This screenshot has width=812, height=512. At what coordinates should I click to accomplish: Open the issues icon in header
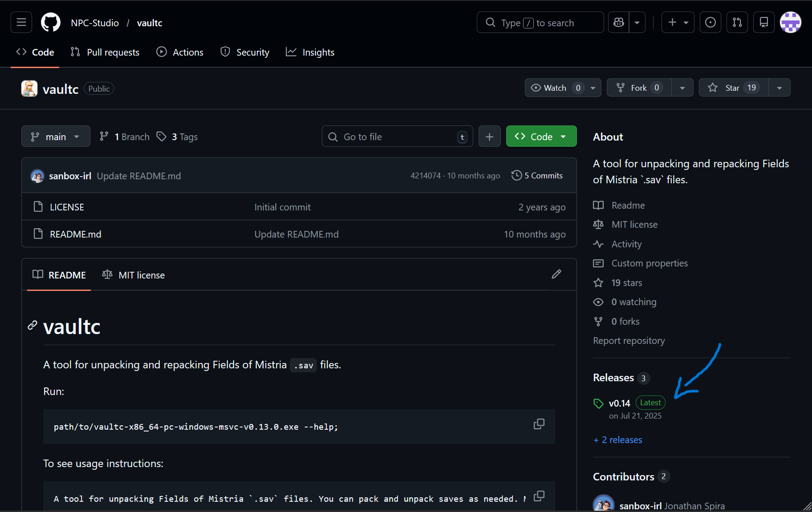[710, 22]
